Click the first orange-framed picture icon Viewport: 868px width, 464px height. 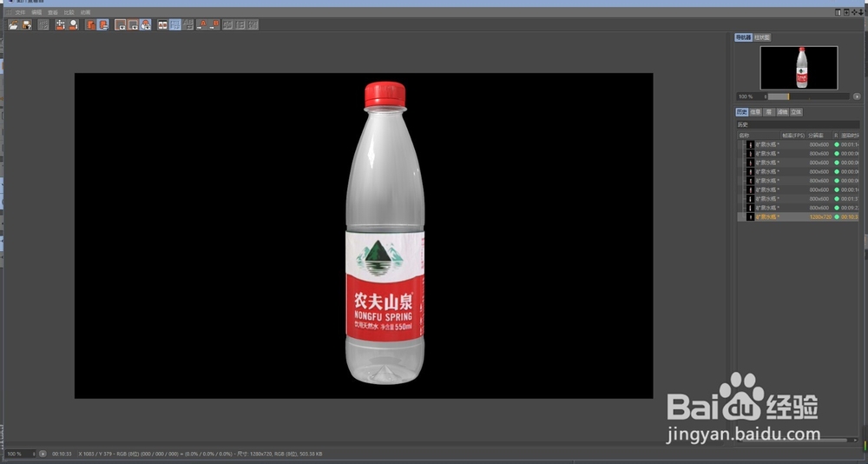click(120, 24)
